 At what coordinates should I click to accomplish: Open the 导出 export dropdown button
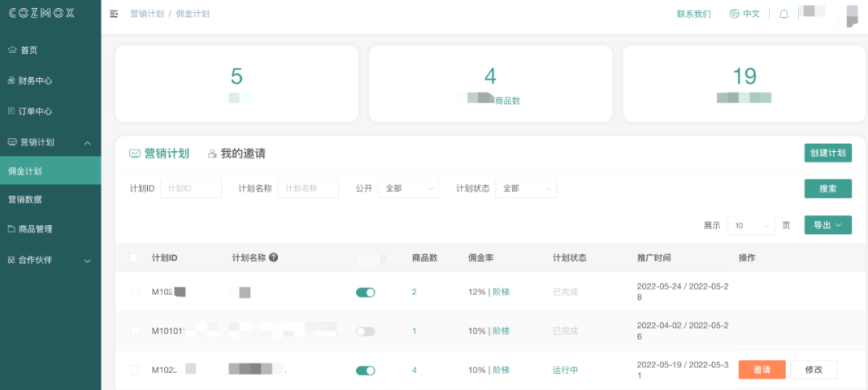point(828,225)
